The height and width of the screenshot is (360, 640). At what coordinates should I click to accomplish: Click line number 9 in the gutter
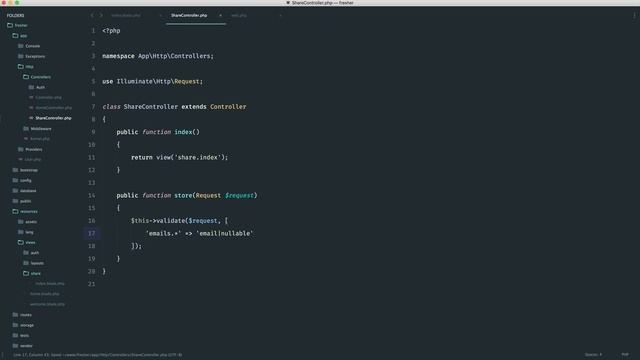(x=93, y=132)
